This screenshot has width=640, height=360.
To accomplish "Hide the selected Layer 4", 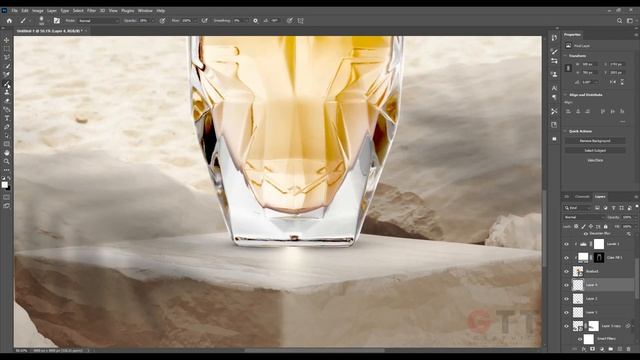I will 566,285.
